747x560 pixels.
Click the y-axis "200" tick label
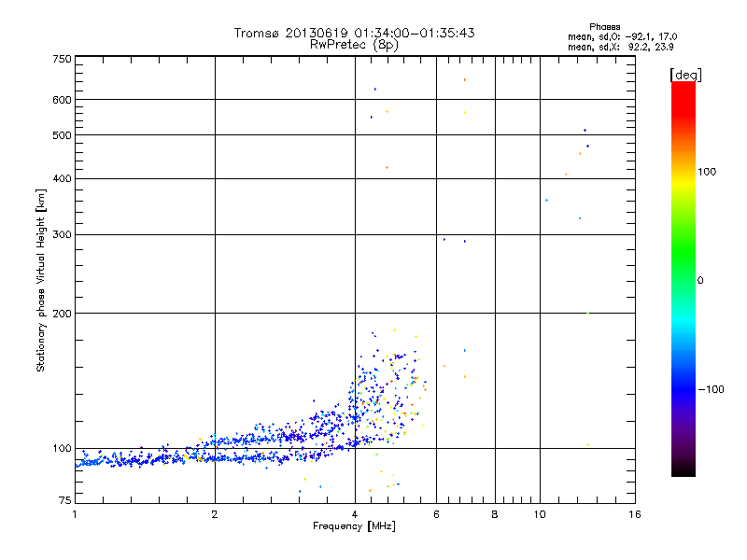coord(62,314)
